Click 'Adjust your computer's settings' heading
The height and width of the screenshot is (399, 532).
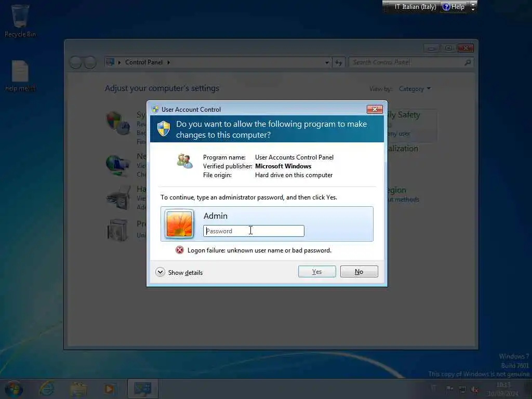pyautogui.click(x=162, y=88)
